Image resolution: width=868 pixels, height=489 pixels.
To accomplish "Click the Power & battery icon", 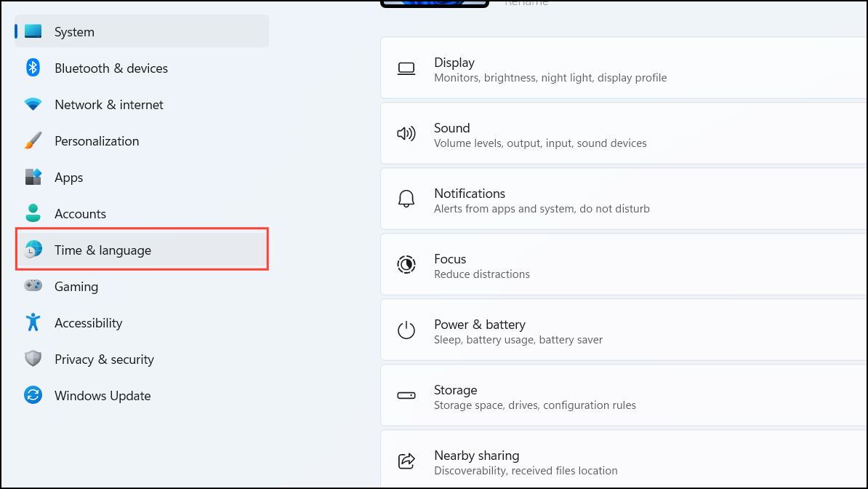I will click(x=407, y=330).
